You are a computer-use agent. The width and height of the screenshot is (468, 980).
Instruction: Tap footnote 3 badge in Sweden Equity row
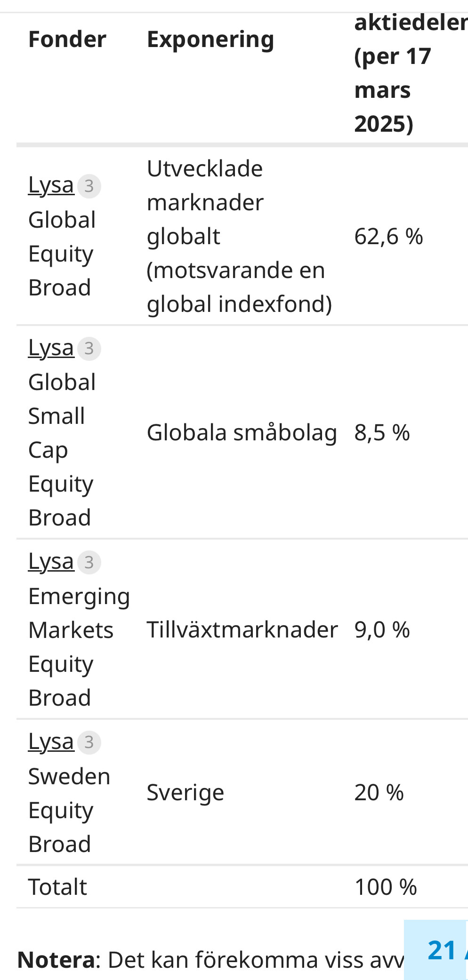point(89,742)
